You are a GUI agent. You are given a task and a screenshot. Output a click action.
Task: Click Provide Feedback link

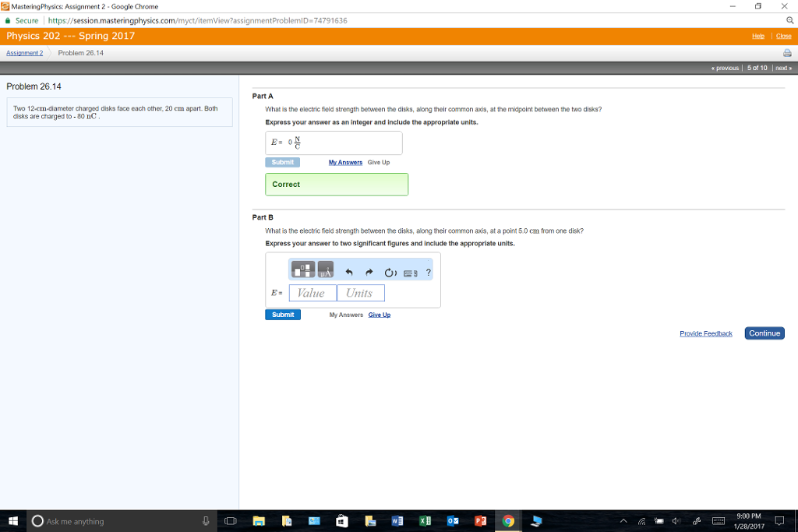click(x=706, y=333)
